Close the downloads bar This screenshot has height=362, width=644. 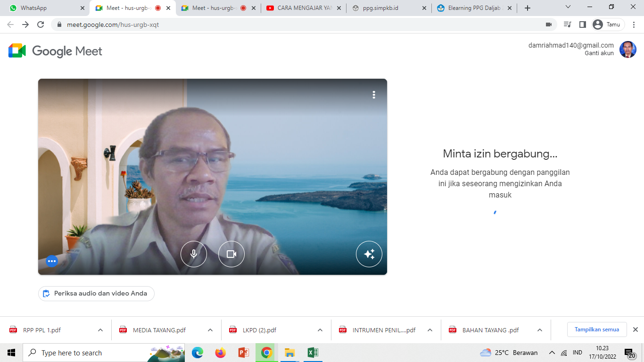(635, 329)
